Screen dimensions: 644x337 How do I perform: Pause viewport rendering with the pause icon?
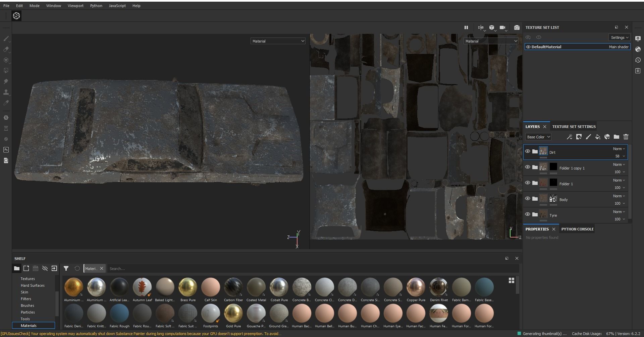pyautogui.click(x=466, y=27)
